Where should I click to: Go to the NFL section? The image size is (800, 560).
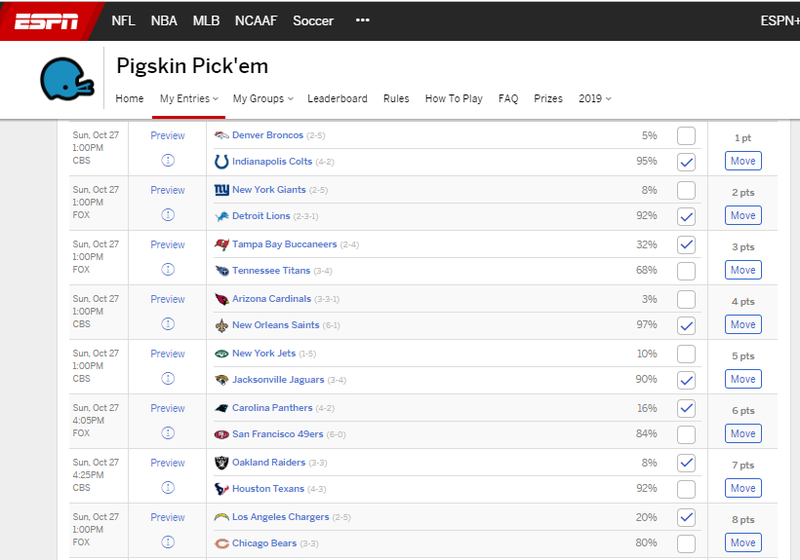[123, 20]
